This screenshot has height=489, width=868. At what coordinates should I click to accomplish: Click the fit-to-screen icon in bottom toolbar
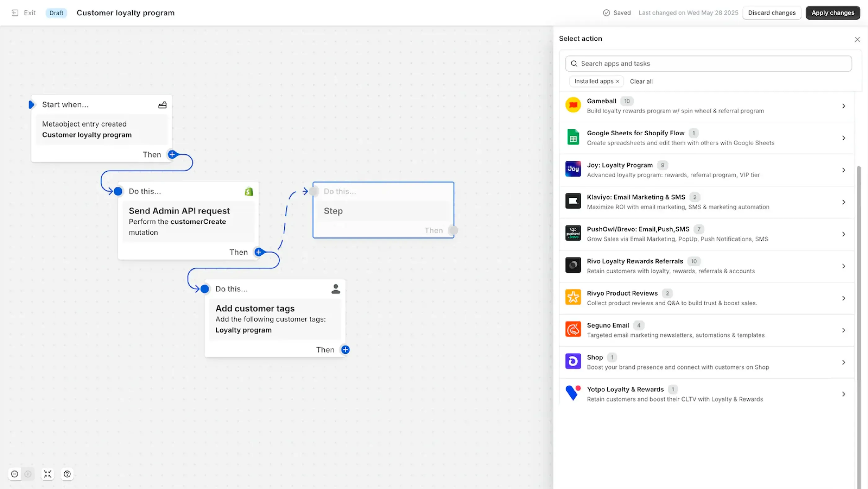pyautogui.click(x=47, y=473)
